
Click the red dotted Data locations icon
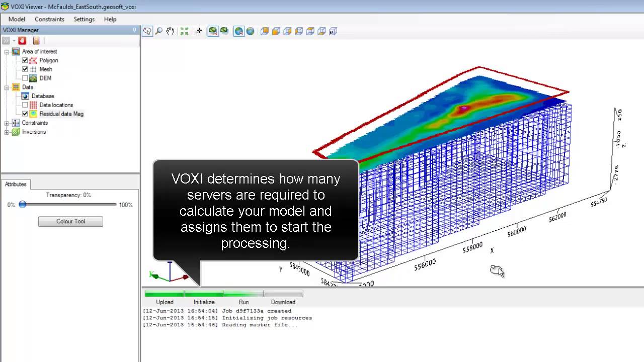click(33, 105)
